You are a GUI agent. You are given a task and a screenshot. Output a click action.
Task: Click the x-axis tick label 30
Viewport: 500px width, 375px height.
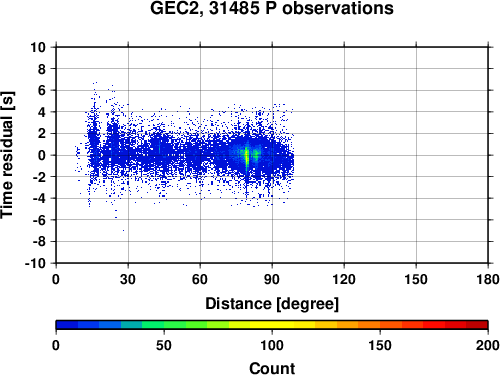pos(128,279)
